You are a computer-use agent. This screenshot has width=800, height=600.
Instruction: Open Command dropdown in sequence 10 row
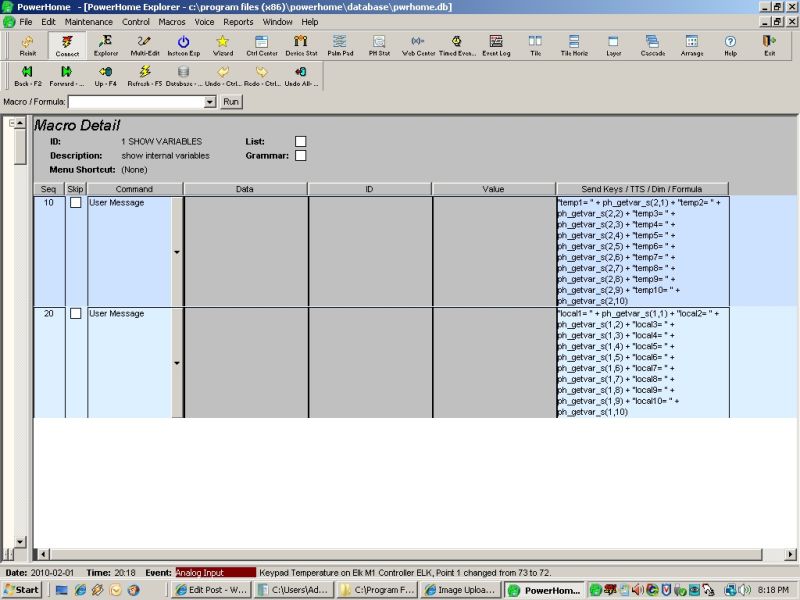tap(177, 252)
